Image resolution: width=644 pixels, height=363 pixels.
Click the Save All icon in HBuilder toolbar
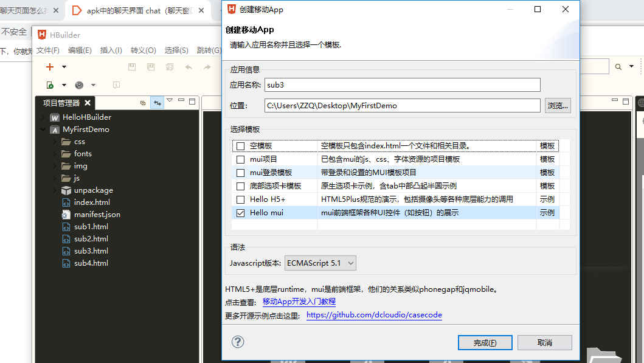coord(151,67)
